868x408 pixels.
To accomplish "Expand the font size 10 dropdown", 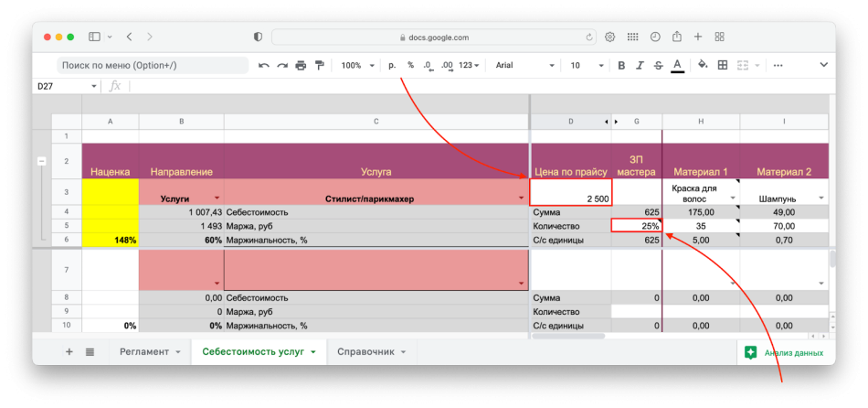I will point(585,66).
